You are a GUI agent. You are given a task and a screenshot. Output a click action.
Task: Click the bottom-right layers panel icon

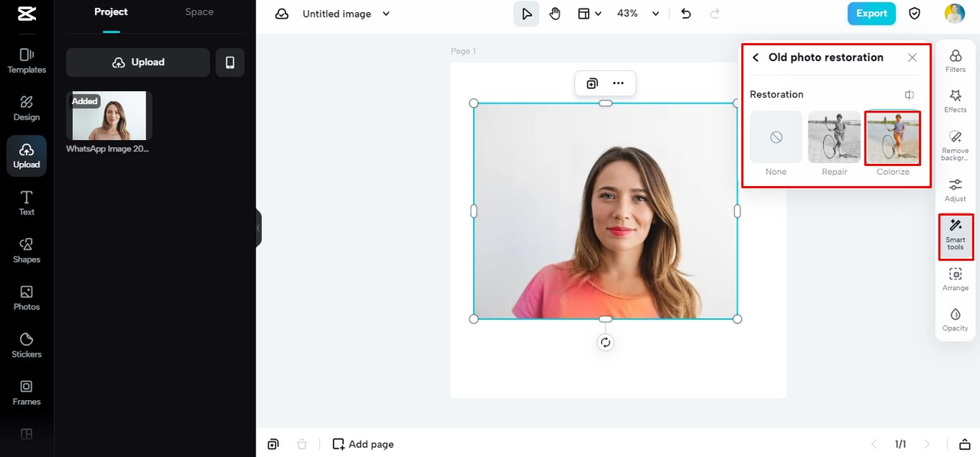(x=965, y=444)
